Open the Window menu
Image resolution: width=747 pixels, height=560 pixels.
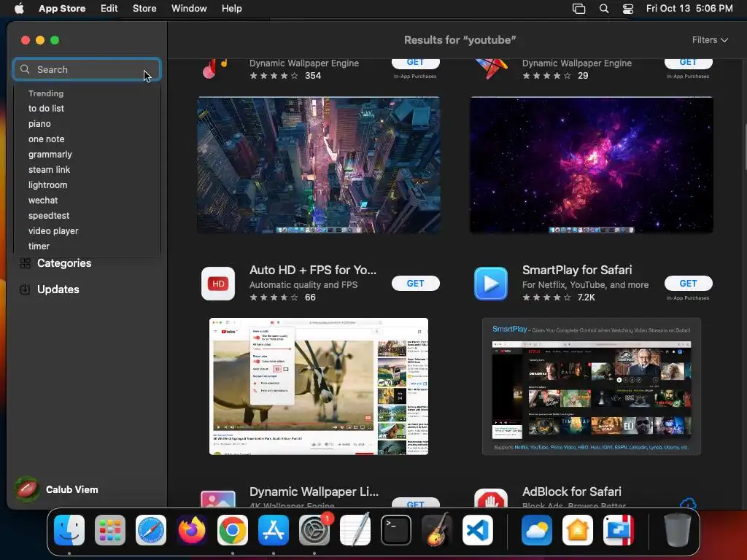189,9
